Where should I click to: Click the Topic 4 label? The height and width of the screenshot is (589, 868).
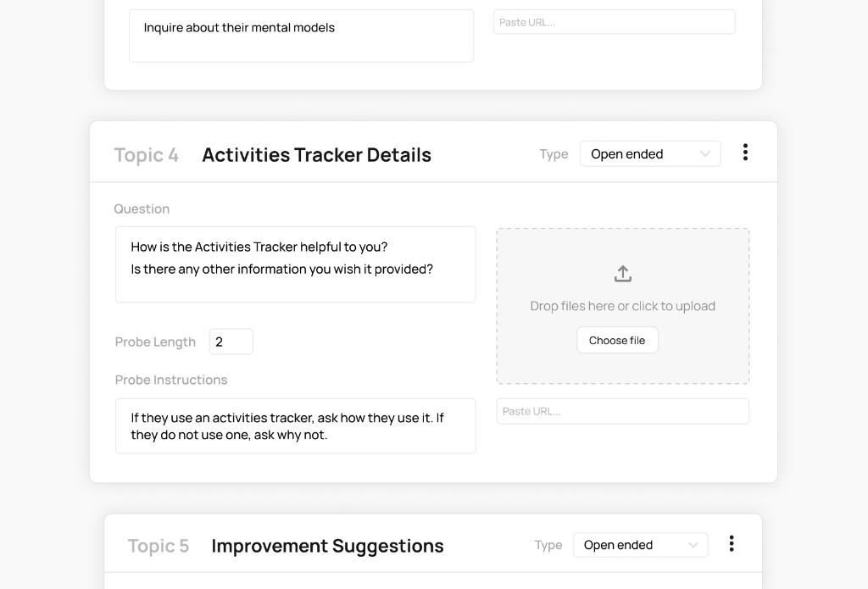(146, 155)
